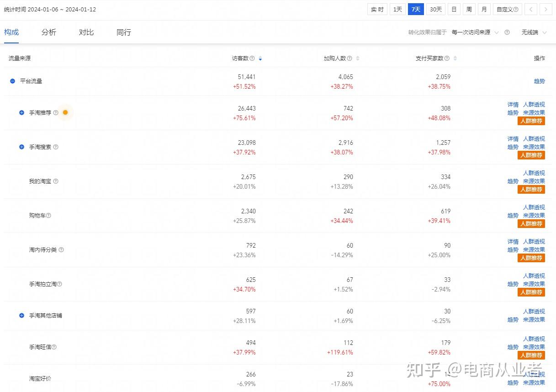Click 人群推荐 badge in 购物车 row
Viewport: 556px width, 392px height.
tap(531, 224)
